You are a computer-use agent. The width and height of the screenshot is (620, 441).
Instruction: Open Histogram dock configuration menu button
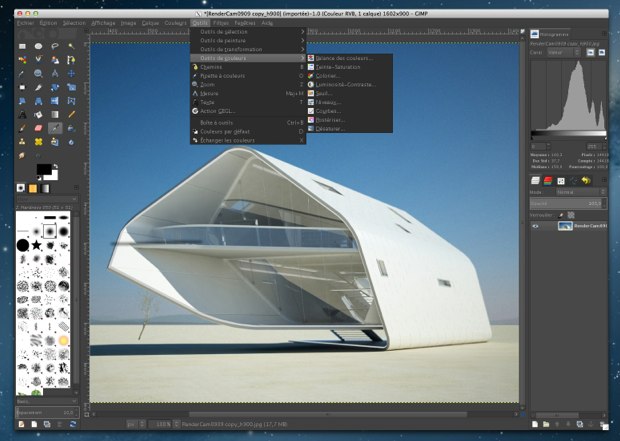604,34
